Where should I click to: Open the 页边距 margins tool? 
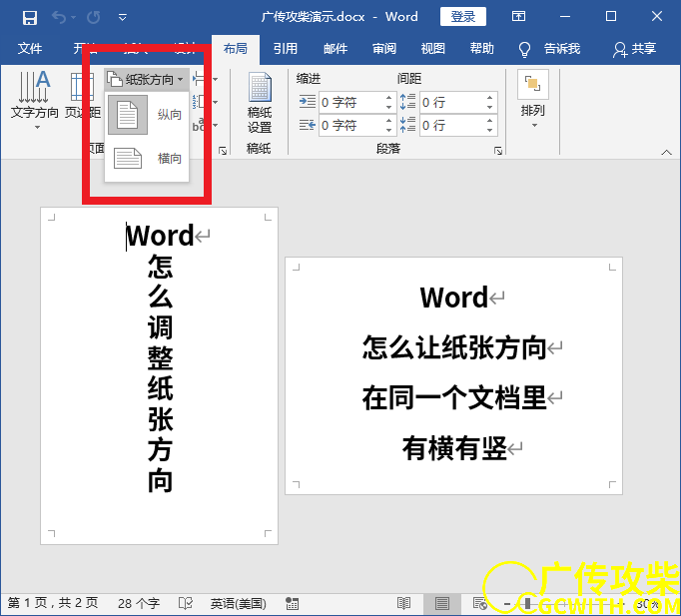click(x=83, y=97)
